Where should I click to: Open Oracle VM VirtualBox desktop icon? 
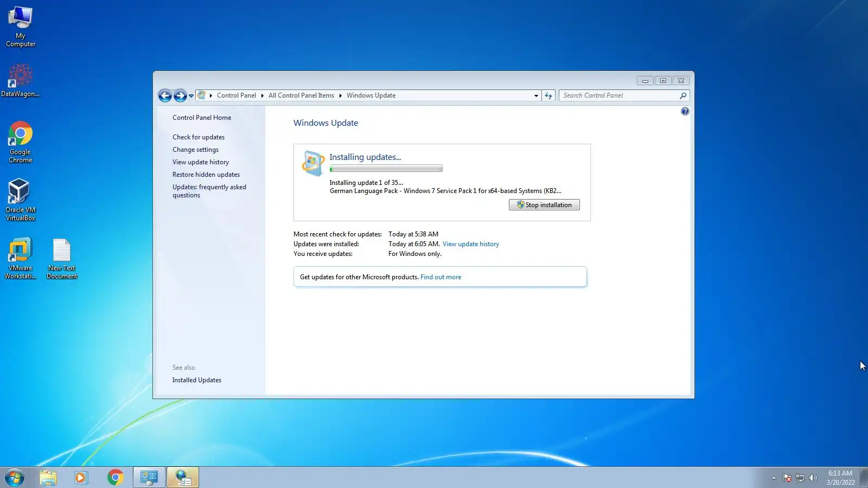point(21,200)
